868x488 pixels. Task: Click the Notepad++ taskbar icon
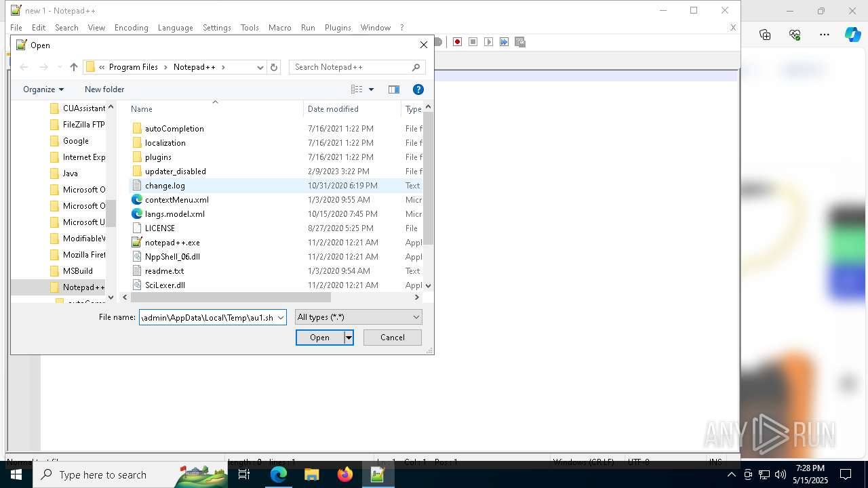coord(378,474)
